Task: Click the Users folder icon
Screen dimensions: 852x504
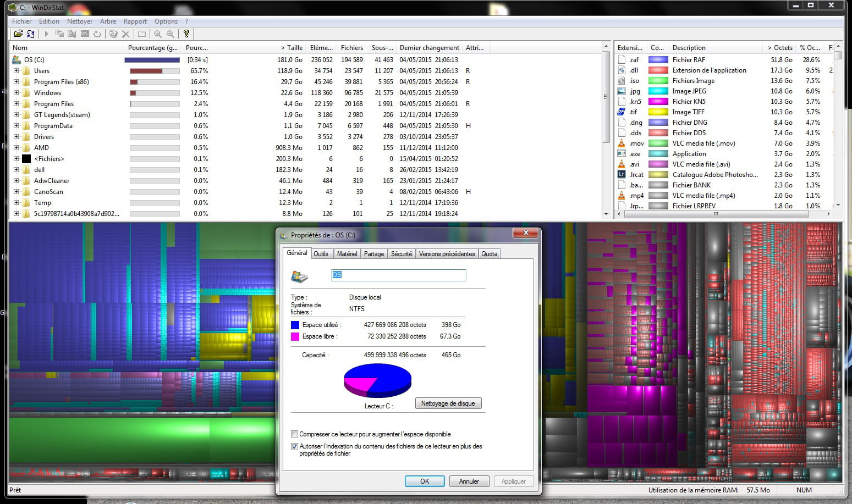Action: click(x=26, y=70)
